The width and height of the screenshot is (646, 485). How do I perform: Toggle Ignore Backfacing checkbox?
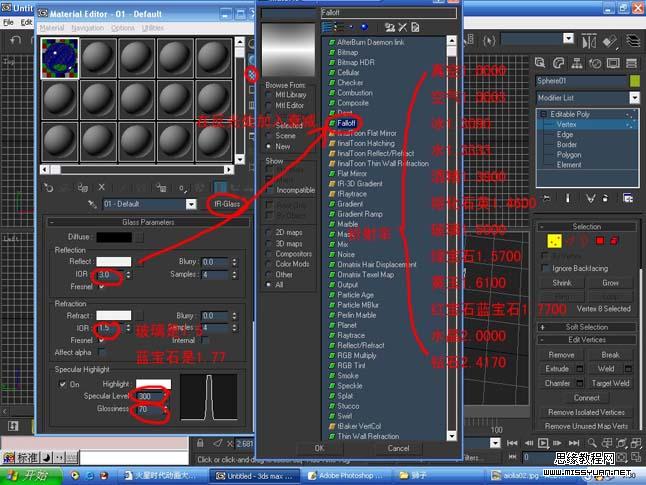545,269
